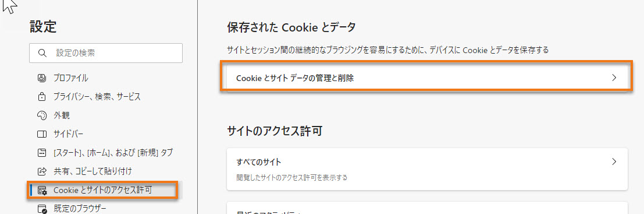644x214 pixels.
Task: Click the privacy lock icon
Action: tap(42, 97)
